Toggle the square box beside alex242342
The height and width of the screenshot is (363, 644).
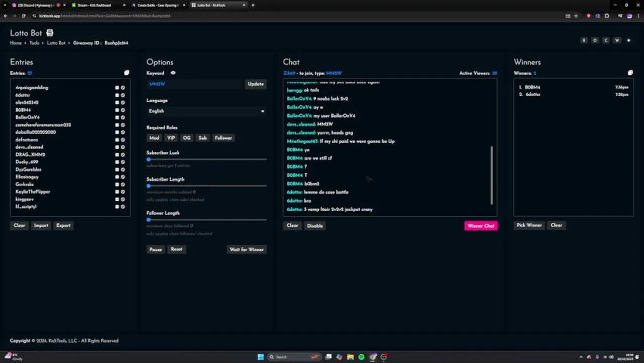[x=117, y=102]
